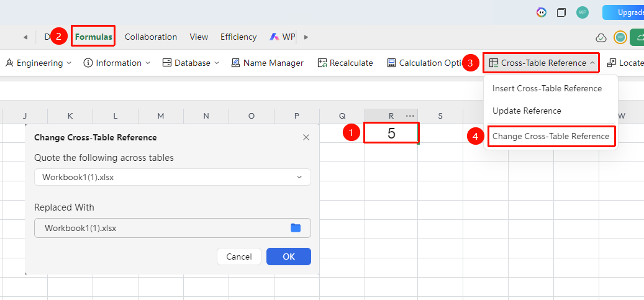Open the 'Quote the following' workbook dropdown
Screen dimensions: 644x300
(x=173, y=177)
